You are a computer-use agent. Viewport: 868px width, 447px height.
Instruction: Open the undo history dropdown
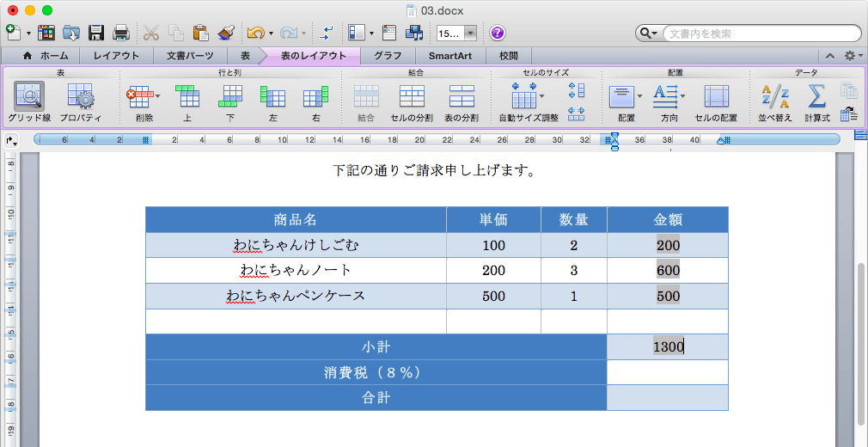[271, 34]
